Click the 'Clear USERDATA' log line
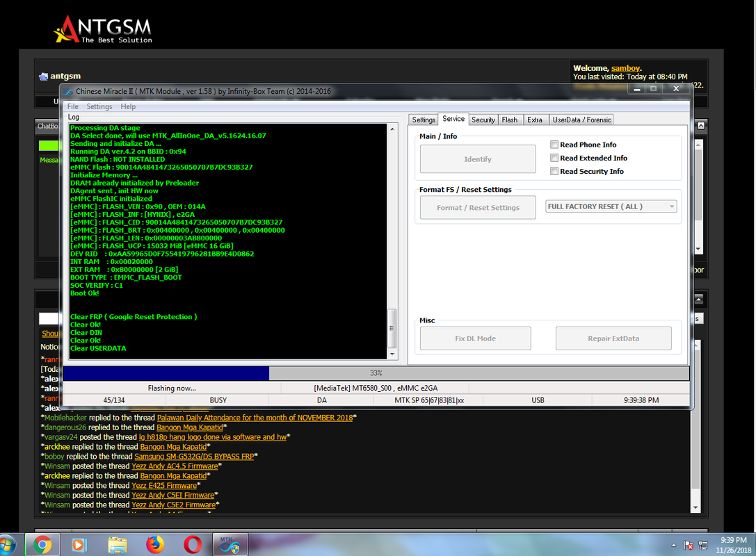The image size is (756, 556). pyautogui.click(x=98, y=348)
